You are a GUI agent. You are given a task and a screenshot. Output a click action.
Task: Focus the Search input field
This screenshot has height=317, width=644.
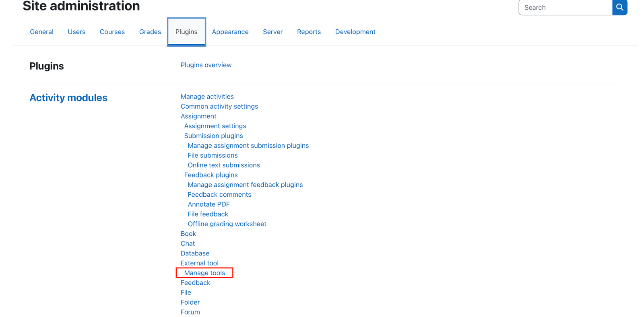pos(566,7)
